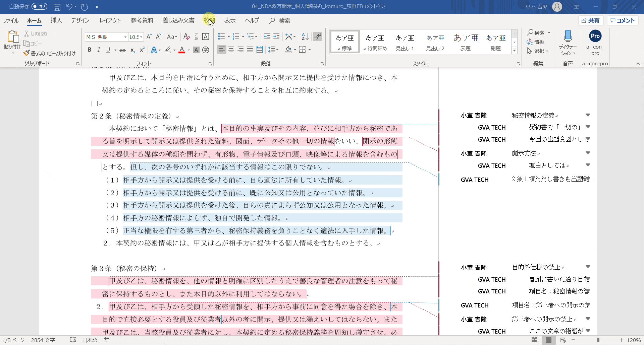Adjust the zoom slider in status bar
The width and height of the screenshot is (644, 345).
[x=598, y=340]
